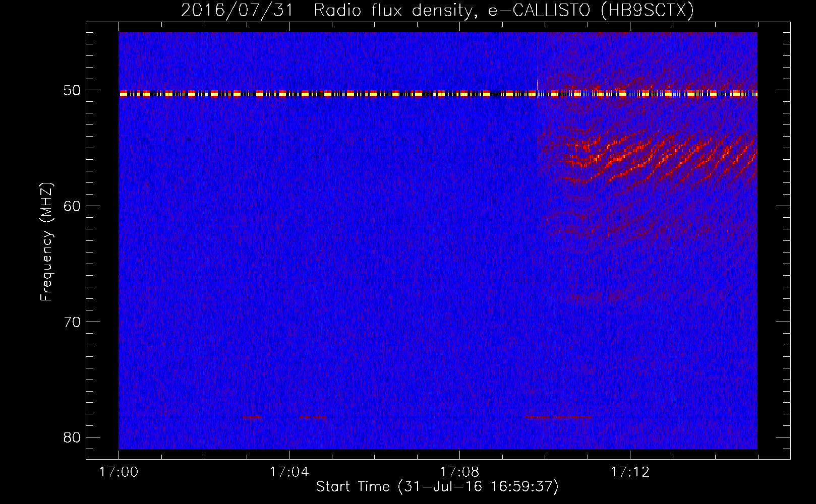Click the bright yellow interference line near 50 MHz

(x=438, y=94)
